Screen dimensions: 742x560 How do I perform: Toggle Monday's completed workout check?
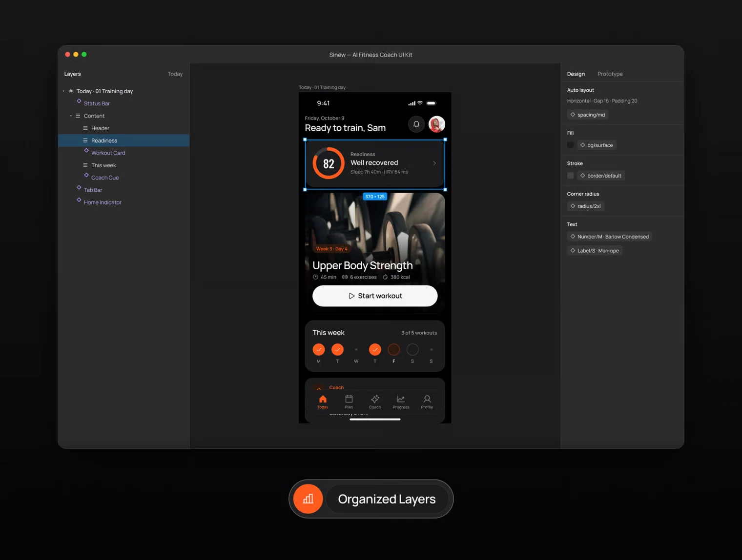click(319, 350)
